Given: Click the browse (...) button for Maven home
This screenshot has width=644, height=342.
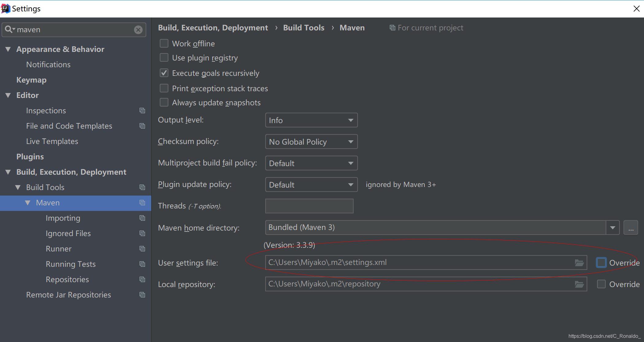Looking at the screenshot, I should point(631,227).
